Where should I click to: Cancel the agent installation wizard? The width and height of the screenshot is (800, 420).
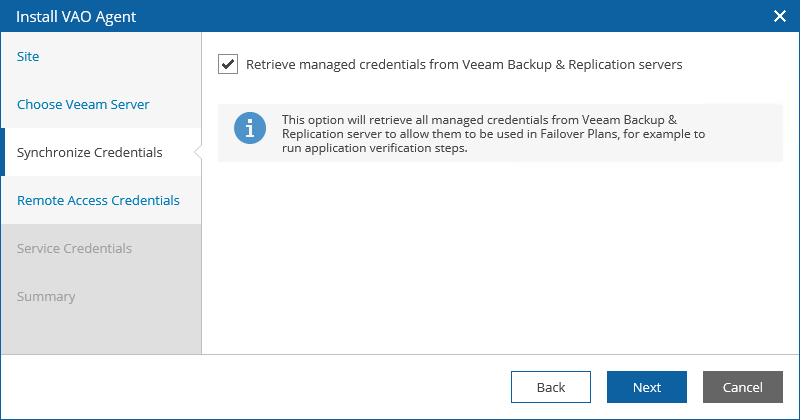click(x=743, y=387)
